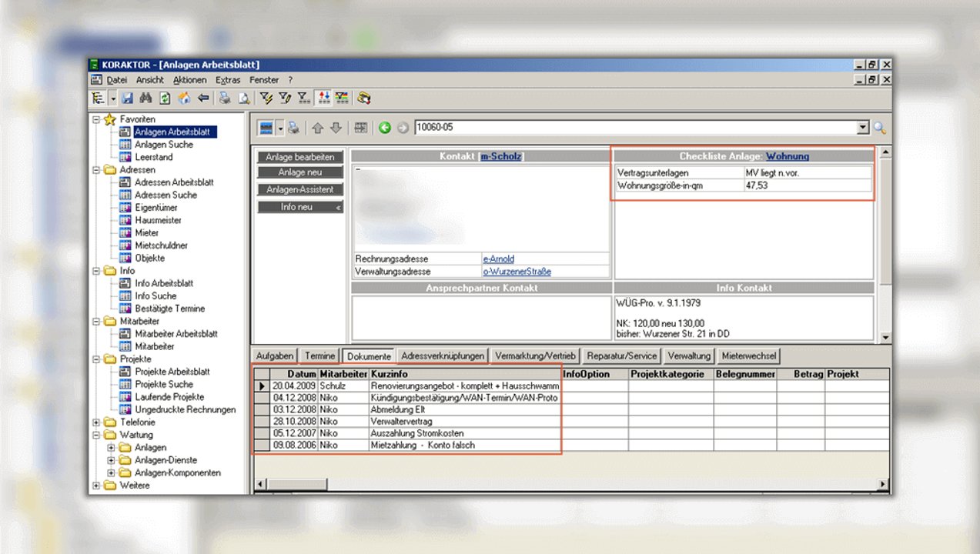Click the green back arrow beside record field
This screenshot has height=554, width=980.
(x=385, y=128)
